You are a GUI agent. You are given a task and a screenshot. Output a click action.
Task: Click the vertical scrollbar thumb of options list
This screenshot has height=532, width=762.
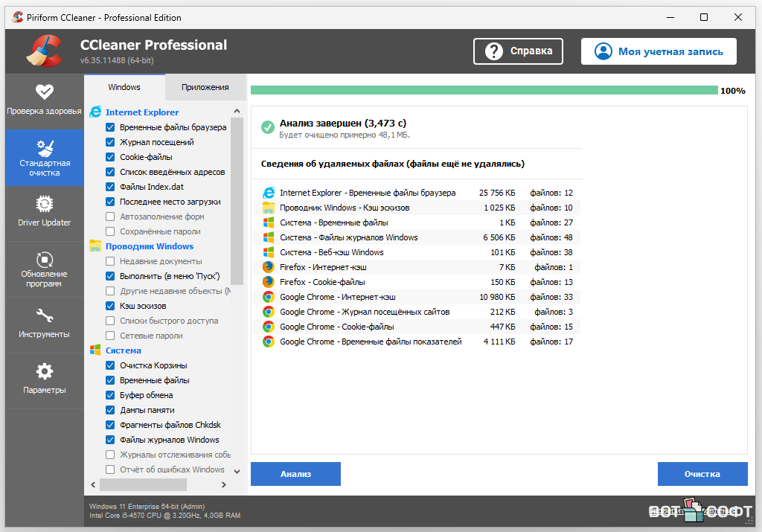[x=237, y=201]
